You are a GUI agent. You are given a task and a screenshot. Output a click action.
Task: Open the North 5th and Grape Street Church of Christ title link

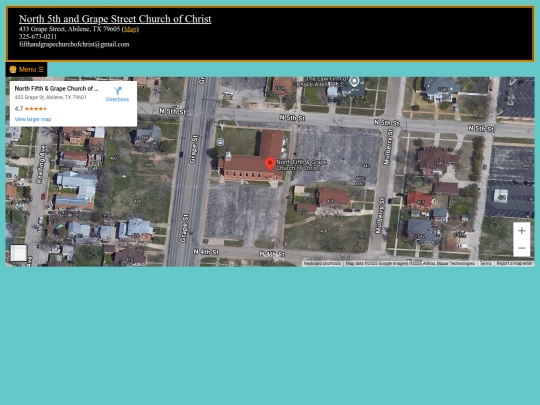[x=115, y=19]
